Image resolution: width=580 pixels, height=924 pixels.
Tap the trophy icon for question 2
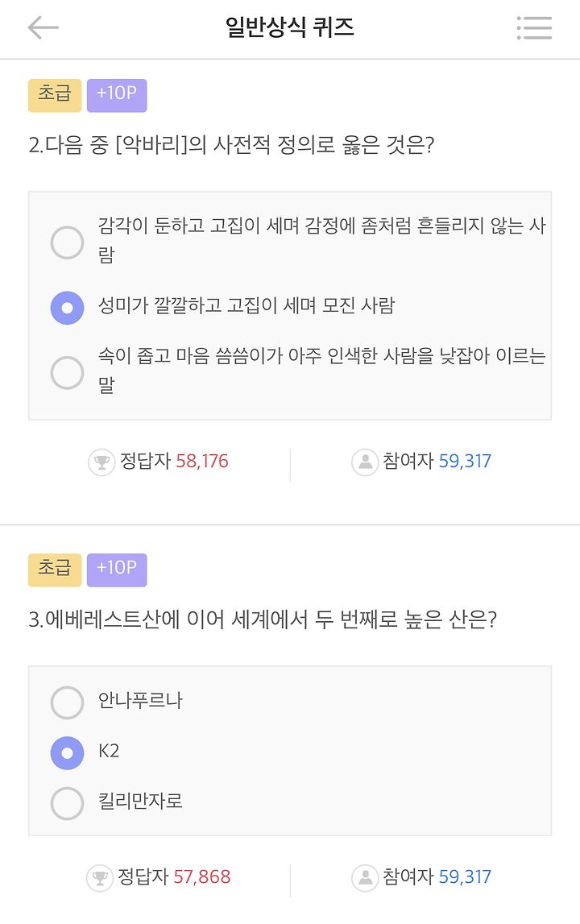click(x=101, y=462)
